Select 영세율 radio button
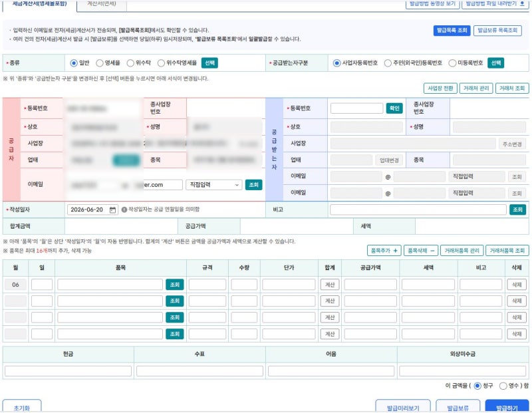The height and width of the screenshot is (413, 532). tap(99, 63)
